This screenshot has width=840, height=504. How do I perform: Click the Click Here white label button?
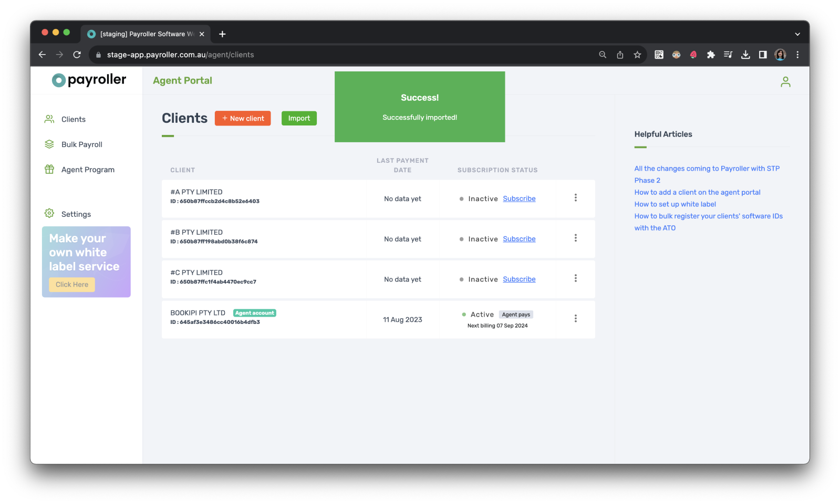72,285
